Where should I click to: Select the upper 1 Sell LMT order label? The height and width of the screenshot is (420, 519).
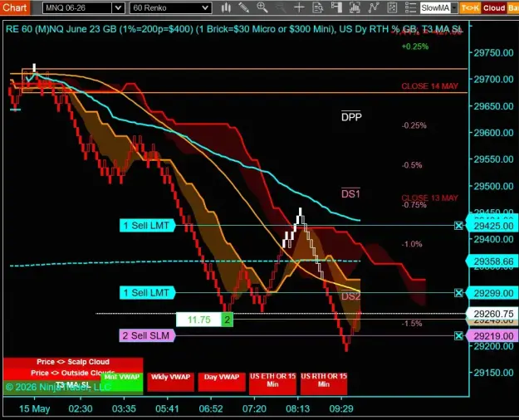147,226
